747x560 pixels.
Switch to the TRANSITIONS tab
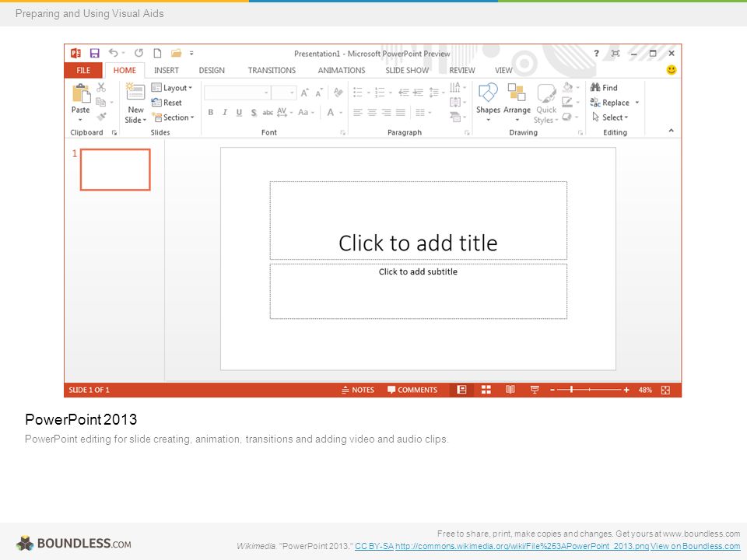tap(272, 70)
